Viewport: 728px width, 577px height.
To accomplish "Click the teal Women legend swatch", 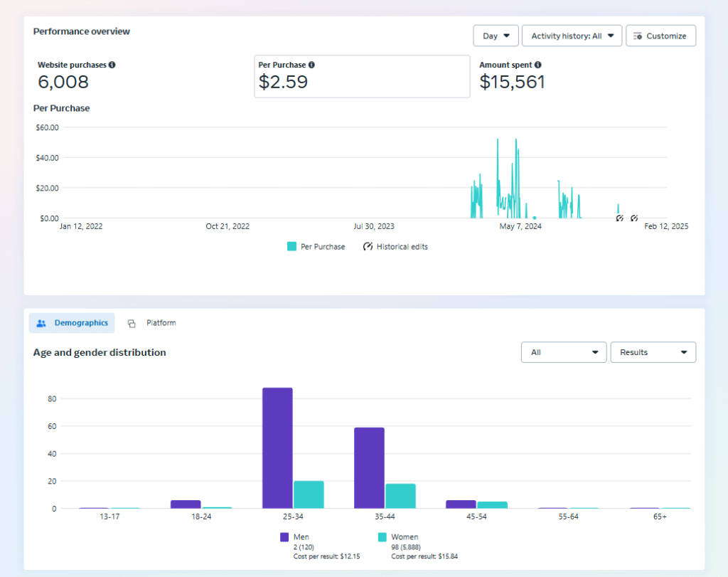I will tap(382, 537).
